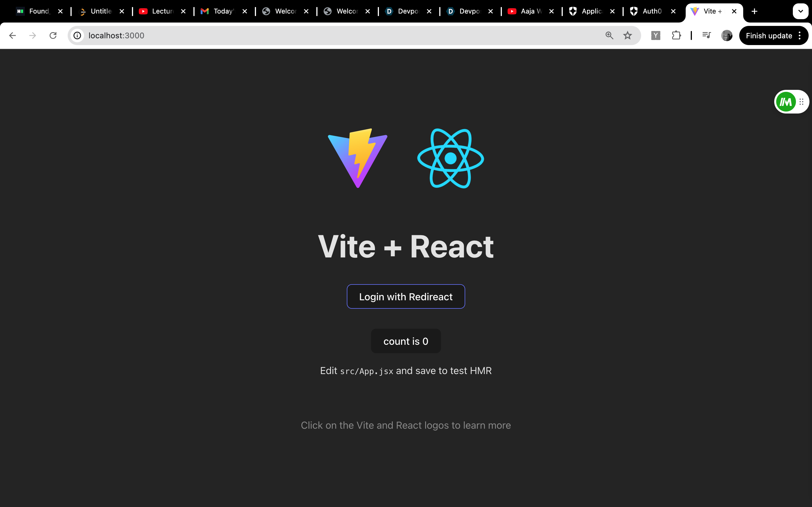Open the extensions puzzle icon
Viewport: 812px width, 507px height.
click(676, 35)
